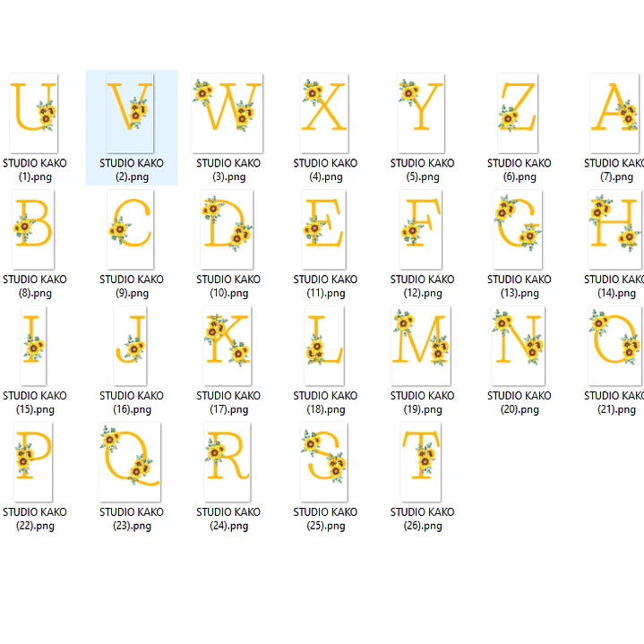The width and height of the screenshot is (644, 644).
Task: Choose the letter S thumbnail image
Action: [x=324, y=461]
